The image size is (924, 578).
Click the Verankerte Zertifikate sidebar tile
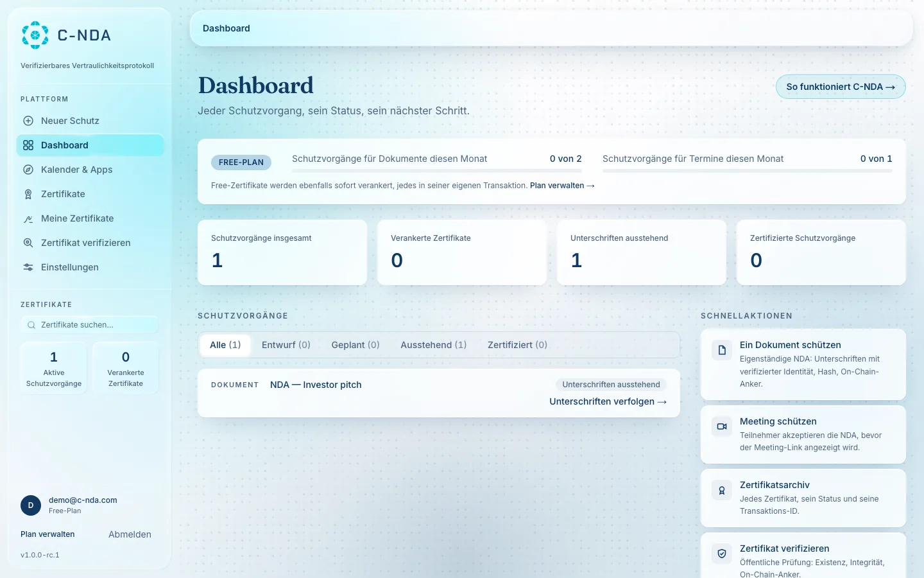(x=126, y=368)
